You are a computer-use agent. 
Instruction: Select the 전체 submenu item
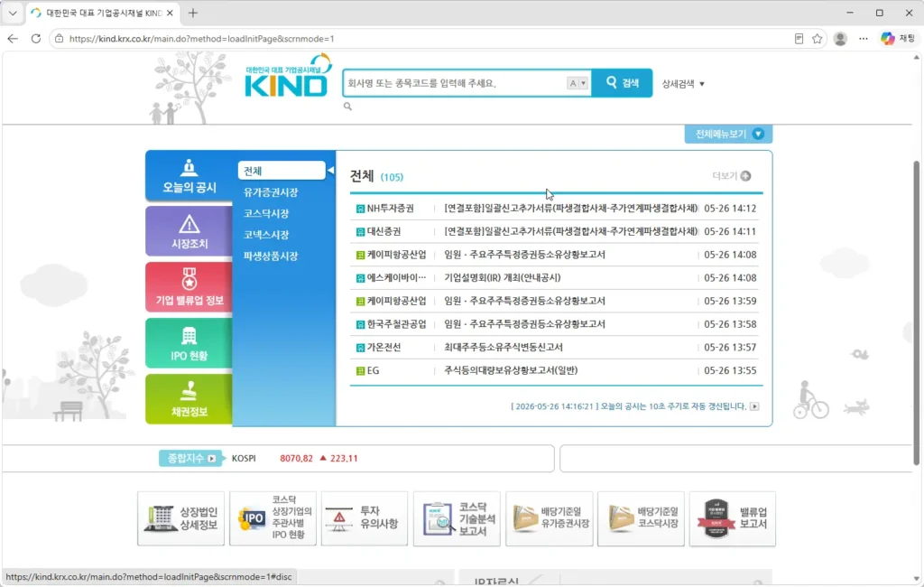tap(282, 171)
